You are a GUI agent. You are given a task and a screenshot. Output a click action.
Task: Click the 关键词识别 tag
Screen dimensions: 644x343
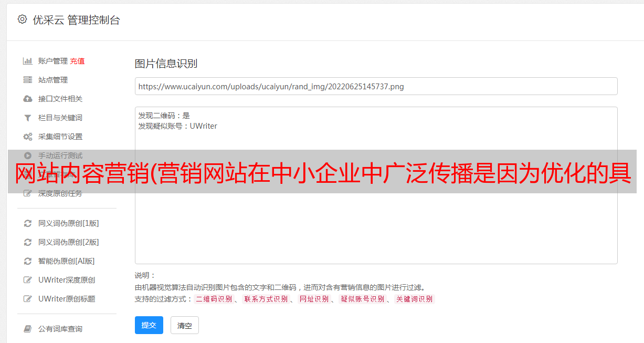tap(415, 299)
